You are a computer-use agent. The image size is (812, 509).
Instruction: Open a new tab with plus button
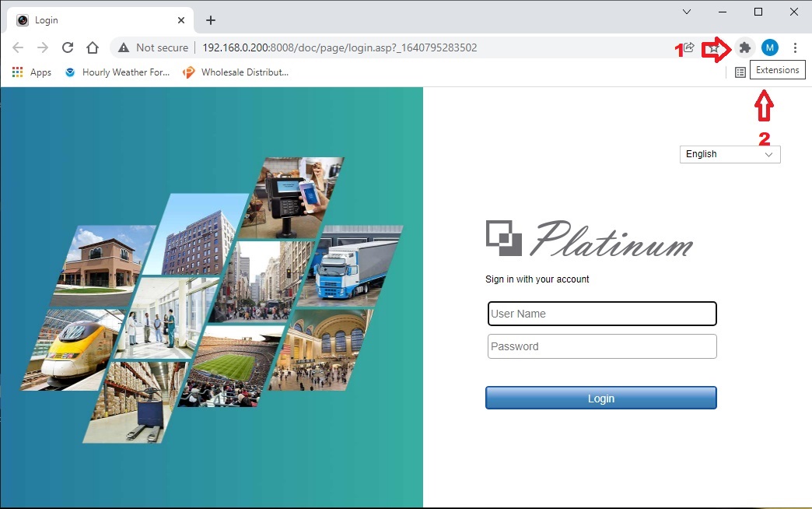pyautogui.click(x=210, y=20)
